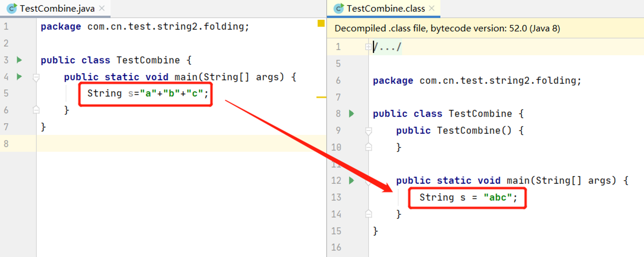The width and height of the screenshot is (644, 257).
Task: Run decompiled main from line 12 gutter arrow
Action: [x=352, y=180]
